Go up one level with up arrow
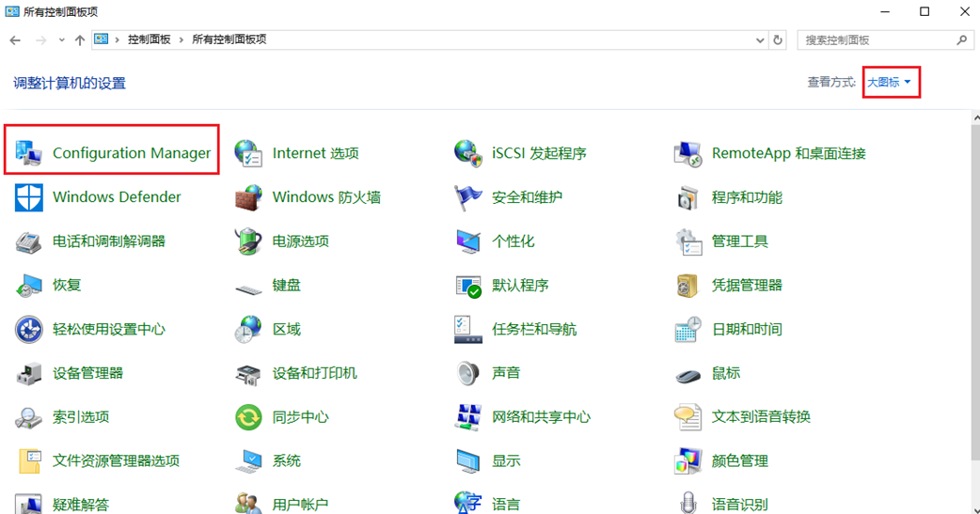Image resolution: width=980 pixels, height=514 pixels. point(79,40)
